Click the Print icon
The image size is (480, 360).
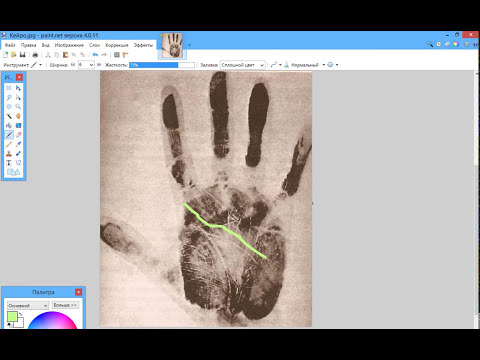coord(35,55)
